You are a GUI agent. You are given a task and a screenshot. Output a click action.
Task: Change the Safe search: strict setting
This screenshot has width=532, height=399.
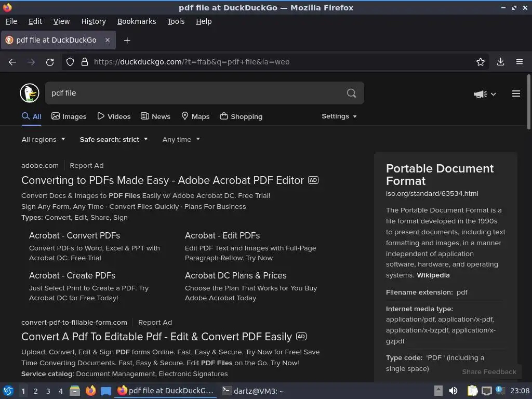114,139
